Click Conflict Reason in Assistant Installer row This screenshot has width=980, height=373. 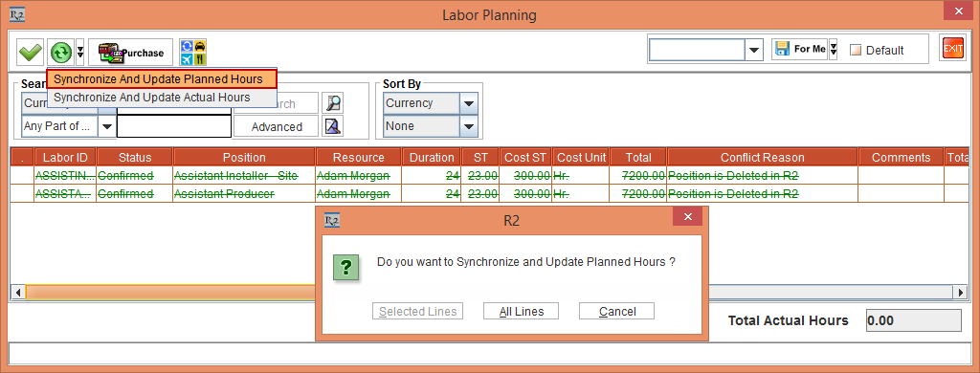click(763, 176)
